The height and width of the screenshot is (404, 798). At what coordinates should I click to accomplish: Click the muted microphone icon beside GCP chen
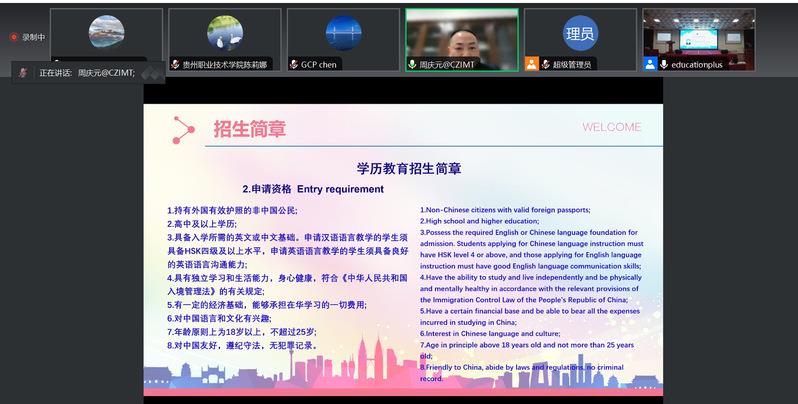[293, 64]
